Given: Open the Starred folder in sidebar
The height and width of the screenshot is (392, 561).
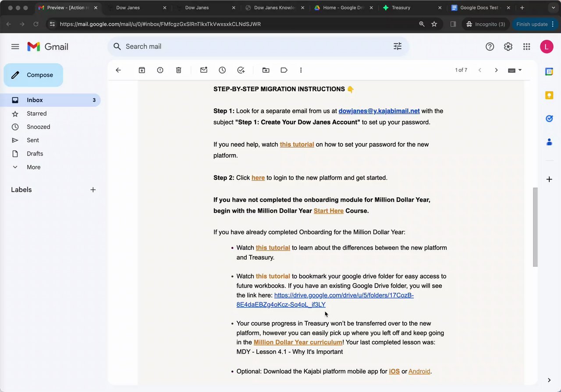Looking at the screenshot, I should [x=36, y=113].
